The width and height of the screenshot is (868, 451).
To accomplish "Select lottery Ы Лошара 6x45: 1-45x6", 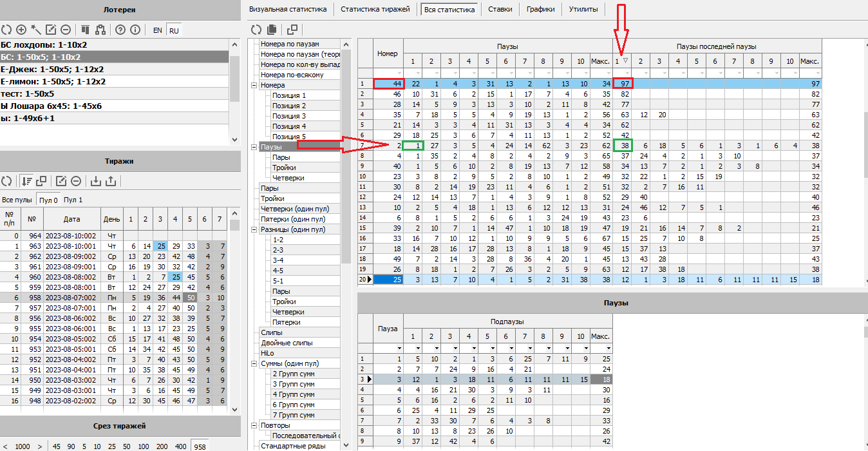I will click(x=115, y=106).
